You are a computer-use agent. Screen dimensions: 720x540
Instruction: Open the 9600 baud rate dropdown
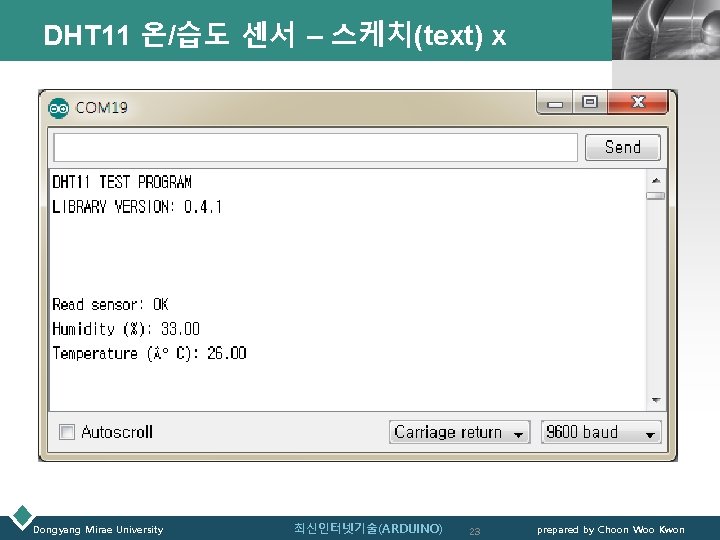(601, 432)
